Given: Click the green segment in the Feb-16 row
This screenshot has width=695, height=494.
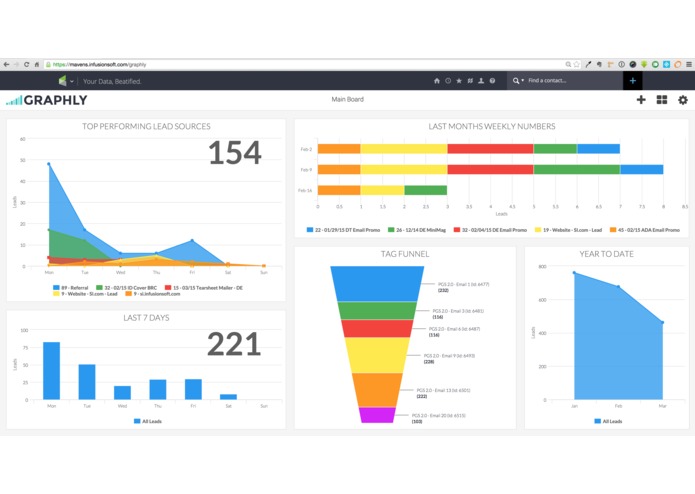Looking at the screenshot, I should coord(426,190).
